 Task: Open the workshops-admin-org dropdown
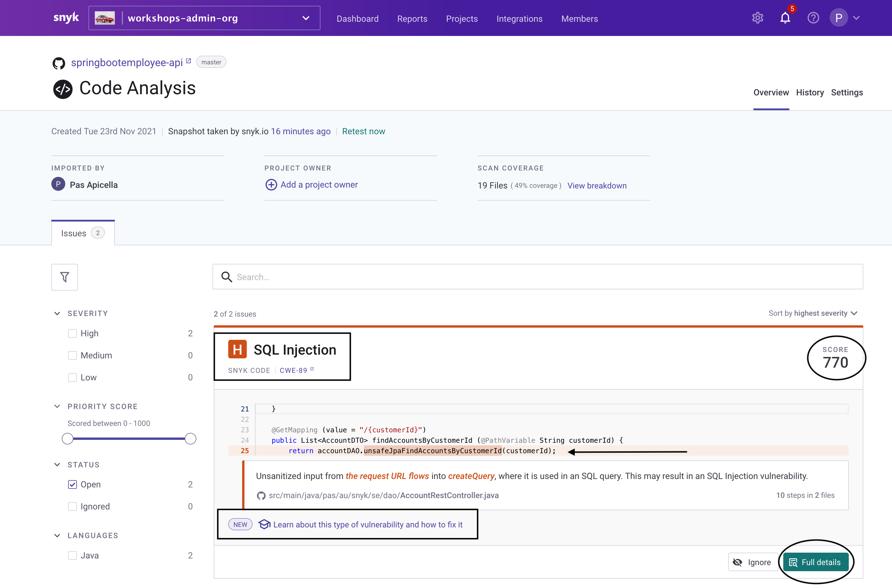(x=204, y=18)
